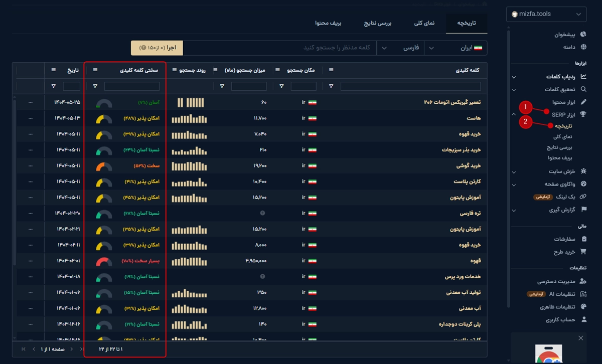Image resolution: width=602 pixels, height=364 pixels.
Task: Open سفارشات clipboard icon
Action: [x=583, y=239]
